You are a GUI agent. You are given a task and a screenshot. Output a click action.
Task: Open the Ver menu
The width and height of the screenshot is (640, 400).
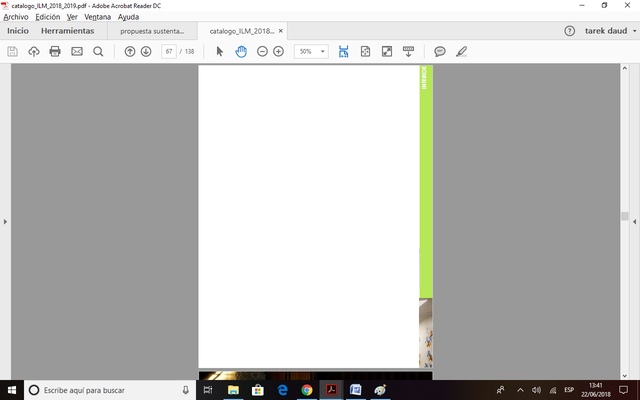pyautogui.click(x=72, y=17)
